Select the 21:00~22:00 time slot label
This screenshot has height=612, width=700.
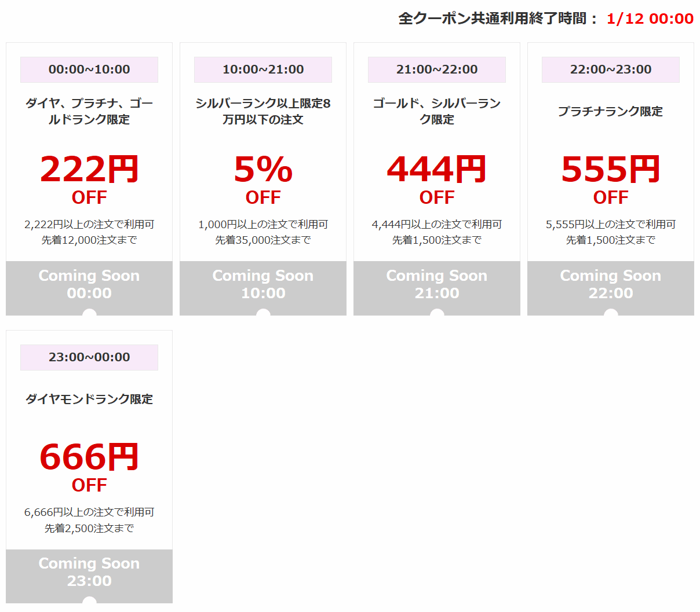(437, 69)
